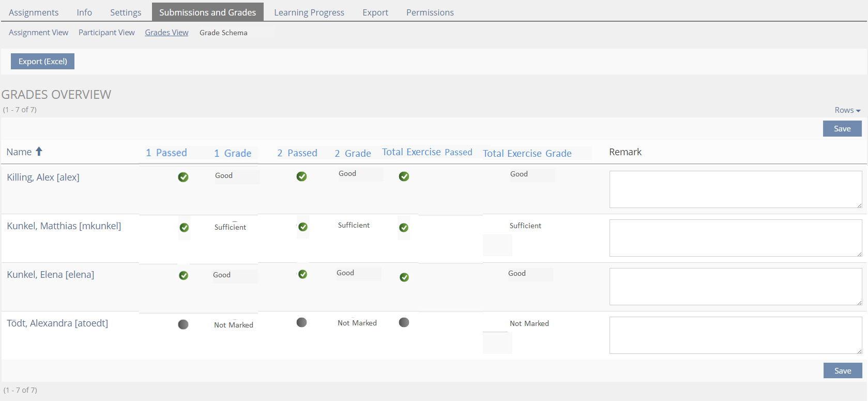This screenshot has width=868, height=401.
Task: Click Alexandra Tödt's exercise 1 not-marked grey icon
Action: click(183, 324)
